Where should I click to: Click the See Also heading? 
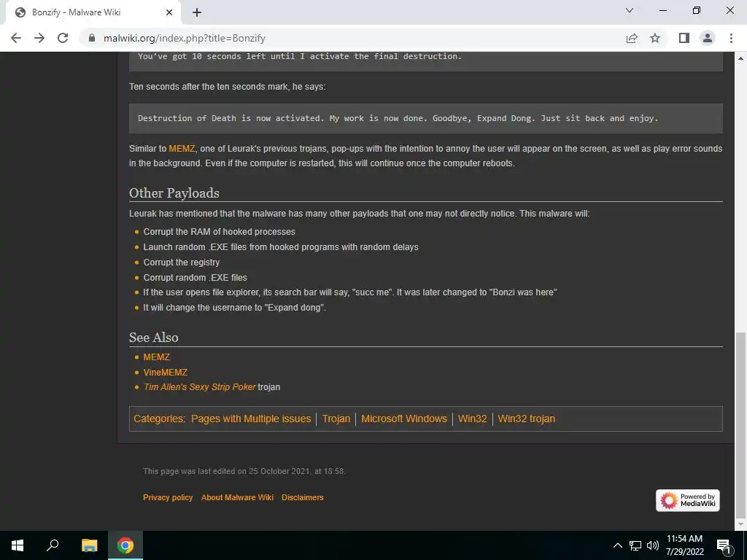[x=153, y=338]
